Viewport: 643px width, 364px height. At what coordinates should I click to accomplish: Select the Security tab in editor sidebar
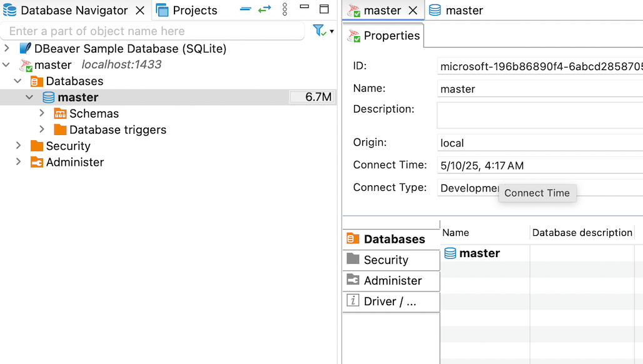click(x=386, y=260)
